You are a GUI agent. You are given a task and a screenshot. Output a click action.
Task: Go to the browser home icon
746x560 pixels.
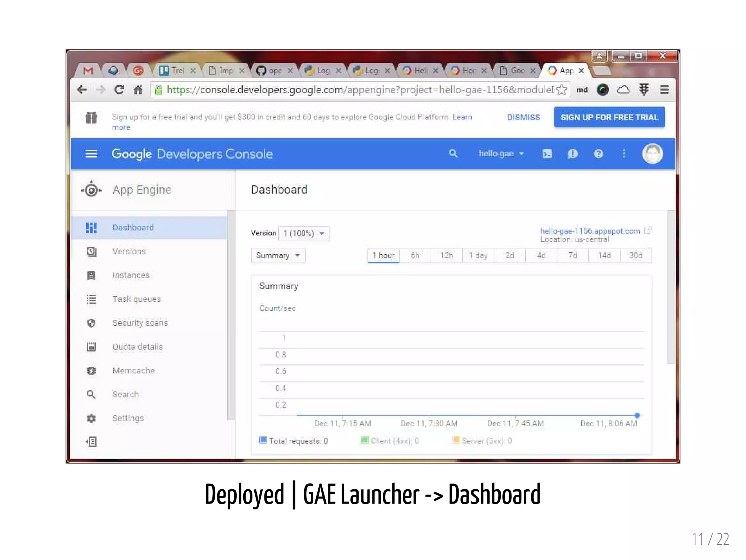coord(138,90)
